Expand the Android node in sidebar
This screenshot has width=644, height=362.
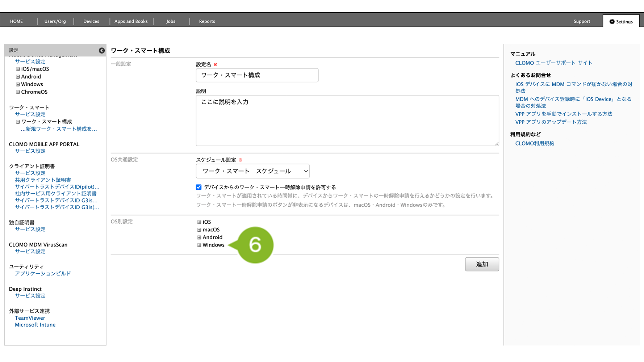click(18, 77)
